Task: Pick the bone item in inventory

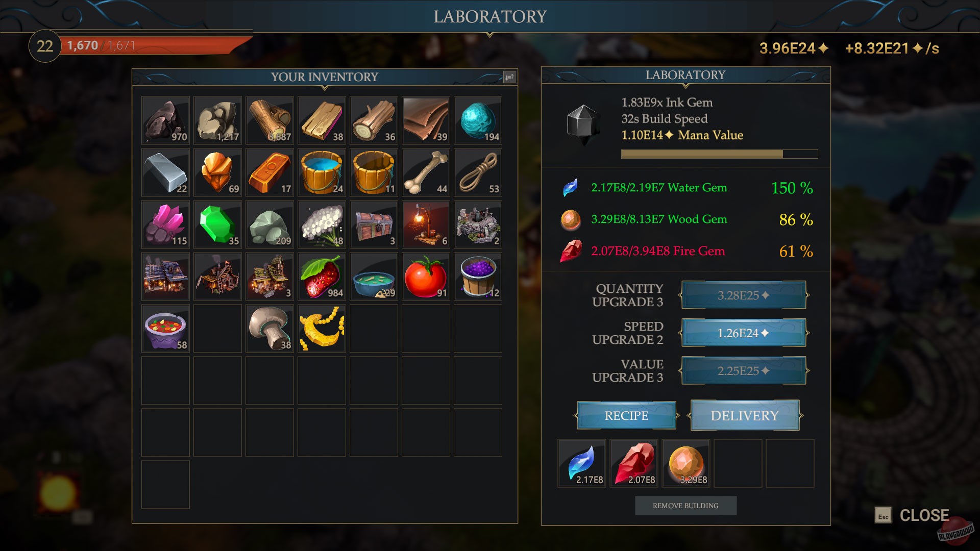Action: tap(426, 172)
